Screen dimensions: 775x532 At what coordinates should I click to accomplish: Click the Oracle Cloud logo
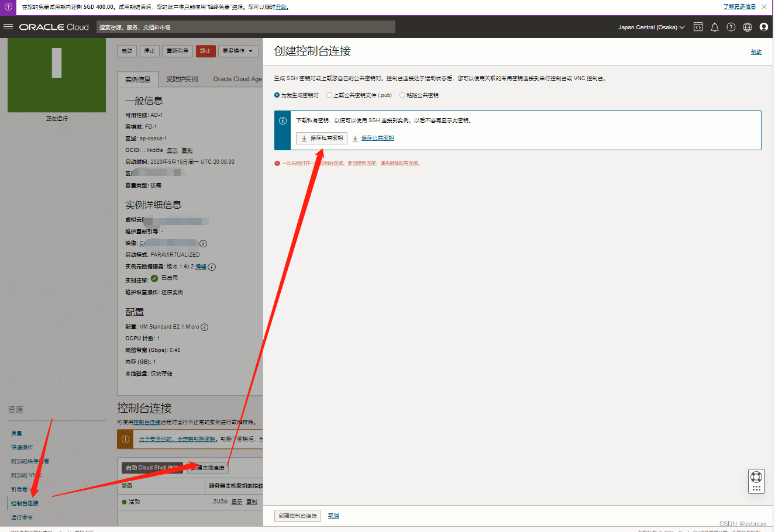(54, 27)
